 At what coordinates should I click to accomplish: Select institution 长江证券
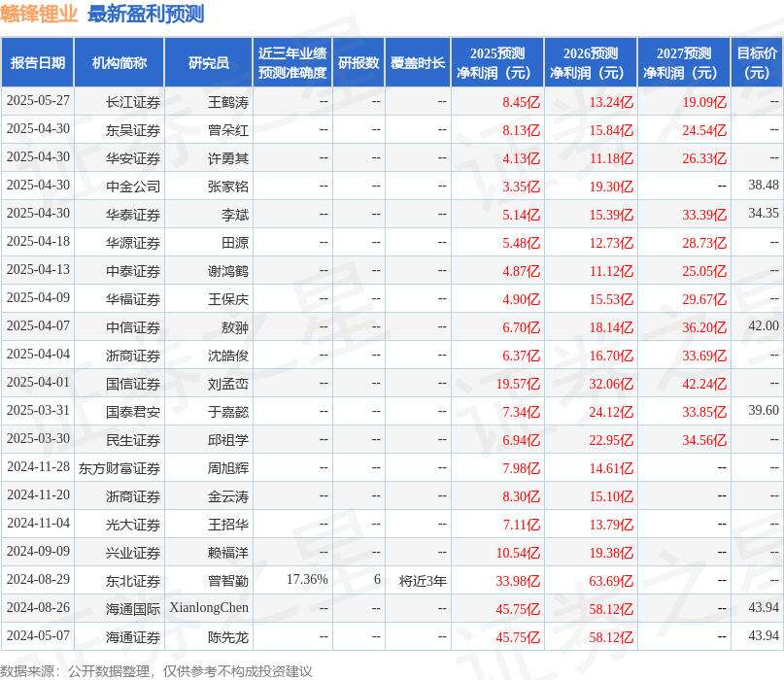coord(133,102)
